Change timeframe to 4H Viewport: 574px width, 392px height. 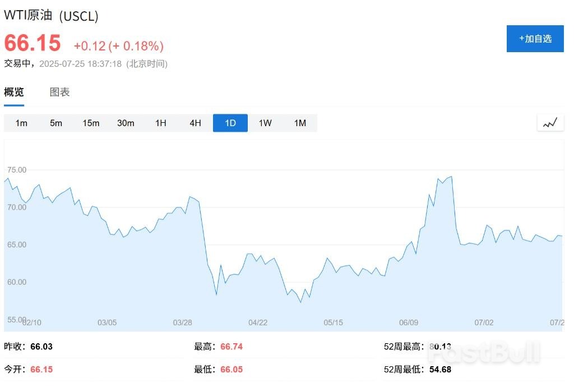click(x=195, y=123)
